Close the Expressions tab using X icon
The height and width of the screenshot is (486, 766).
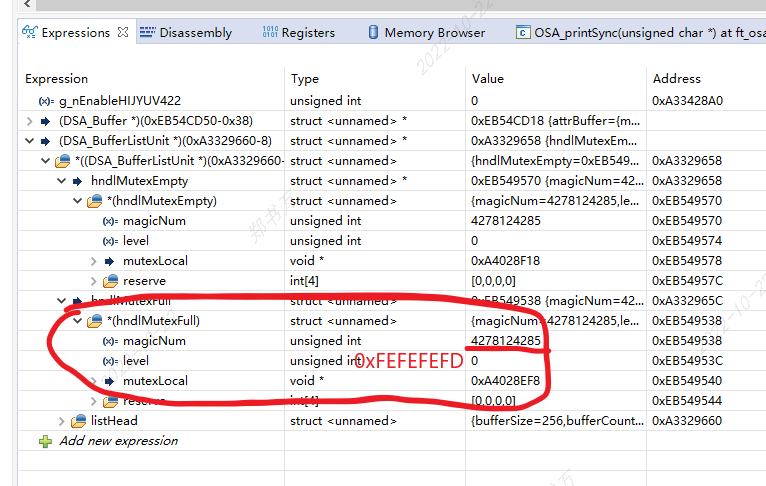123,32
